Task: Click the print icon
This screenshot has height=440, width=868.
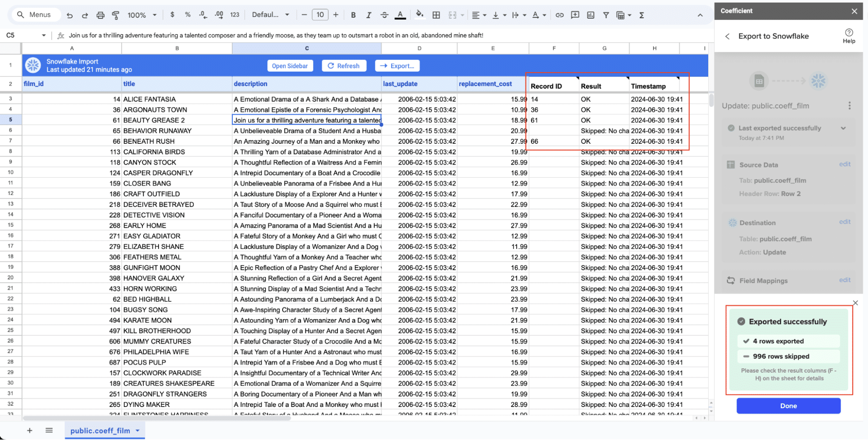Action: click(100, 15)
